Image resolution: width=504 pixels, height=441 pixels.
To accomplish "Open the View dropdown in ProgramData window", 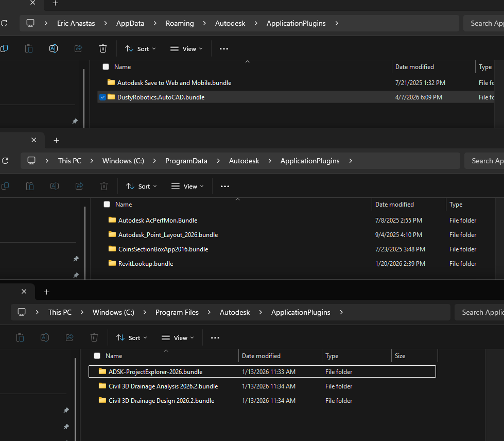I will 188,186.
